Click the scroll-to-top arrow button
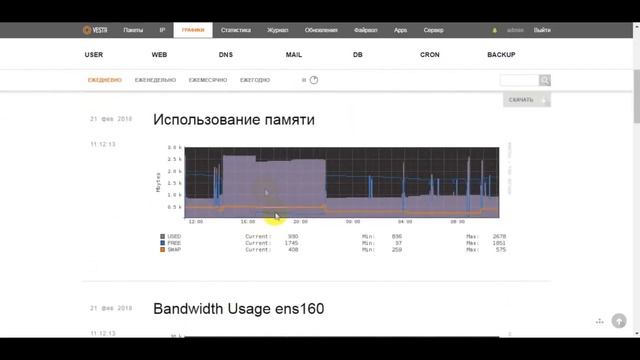The width and height of the screenshot is (640, 360). point(619,321)
